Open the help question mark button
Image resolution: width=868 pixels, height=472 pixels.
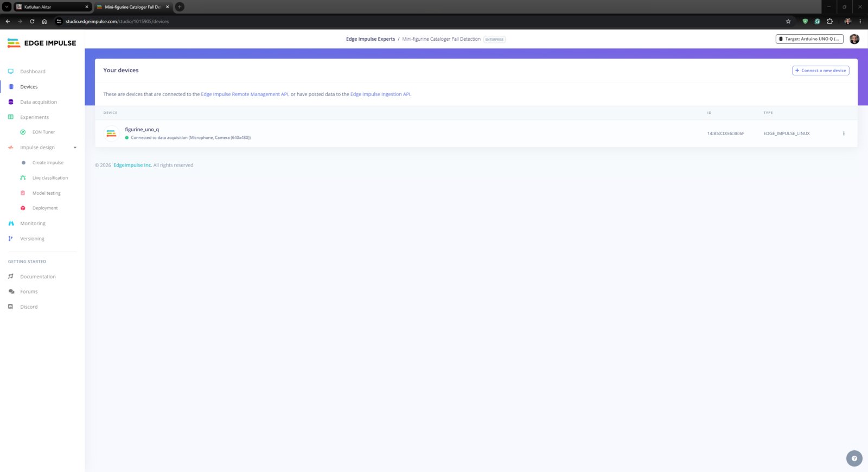click(x=854, y=458)
